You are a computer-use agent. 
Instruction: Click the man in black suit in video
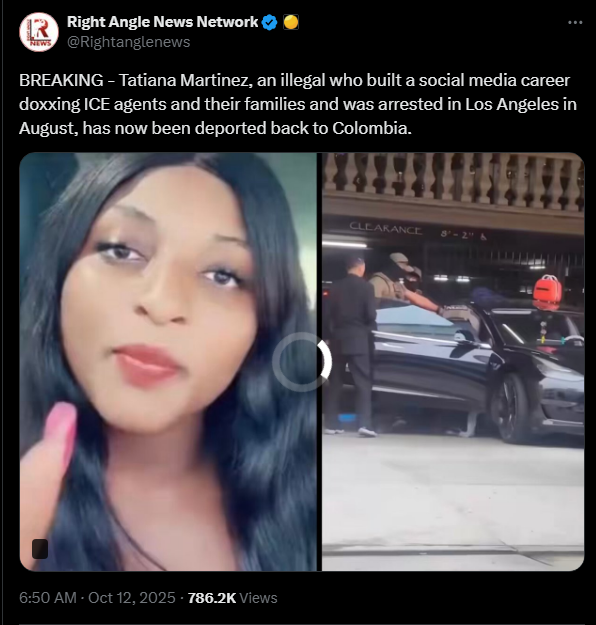(352, 346)
